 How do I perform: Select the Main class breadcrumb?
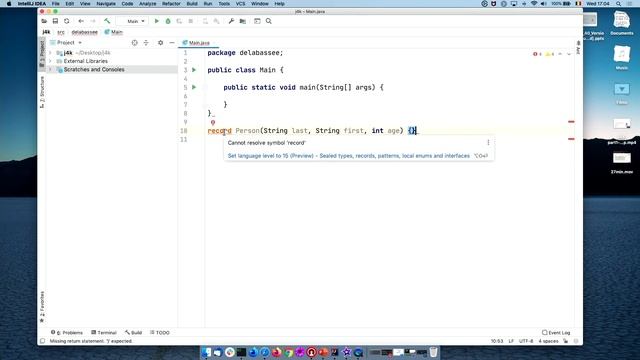tap(113, 32)
